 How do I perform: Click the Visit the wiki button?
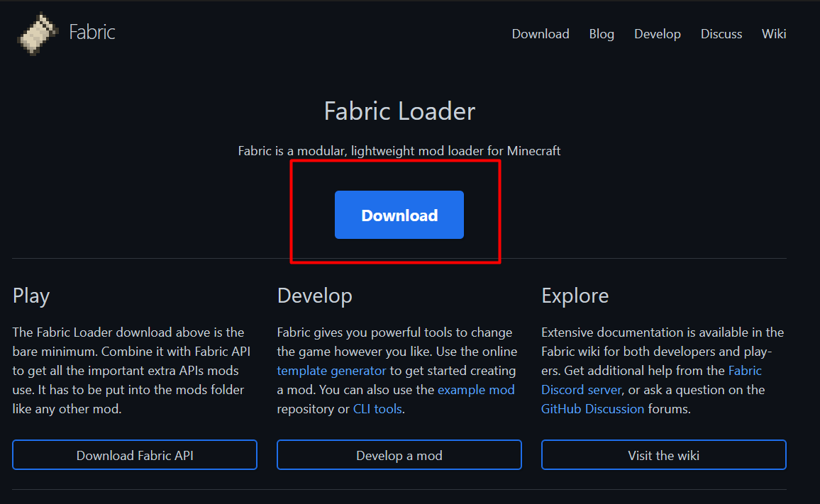click(x=664, y=455)
